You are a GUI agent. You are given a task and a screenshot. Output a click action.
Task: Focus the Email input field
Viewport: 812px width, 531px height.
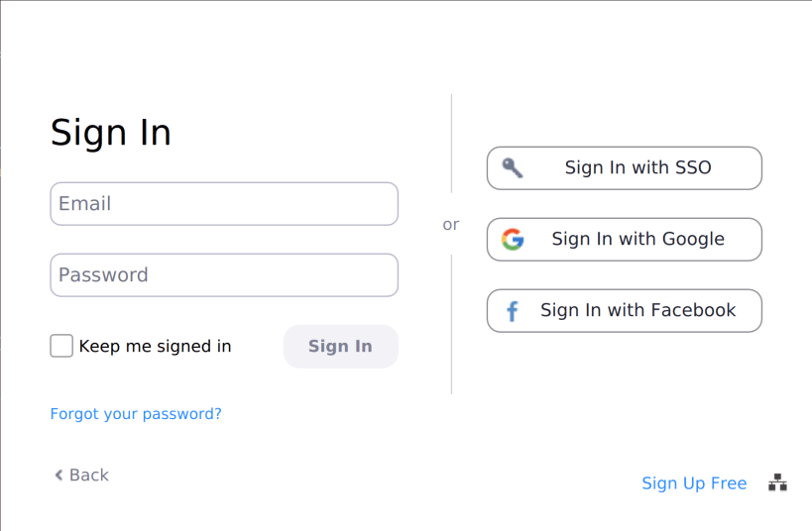[x=224, y=204]
